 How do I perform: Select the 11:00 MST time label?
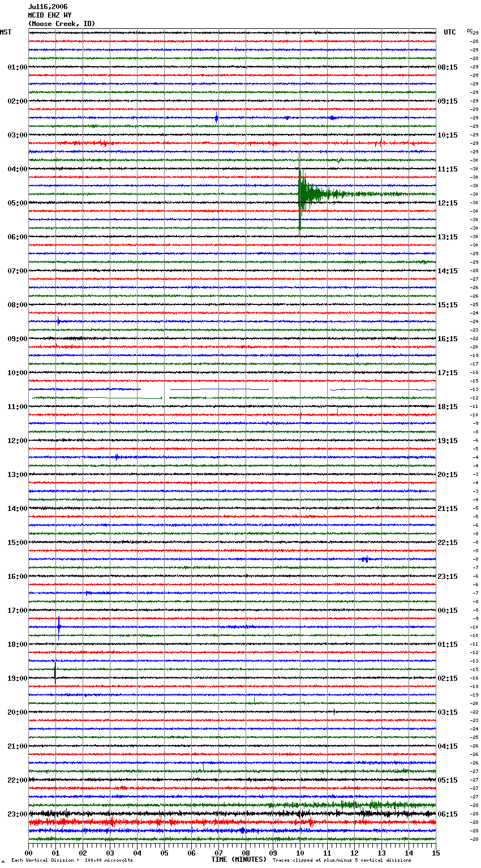coord(18,407)
